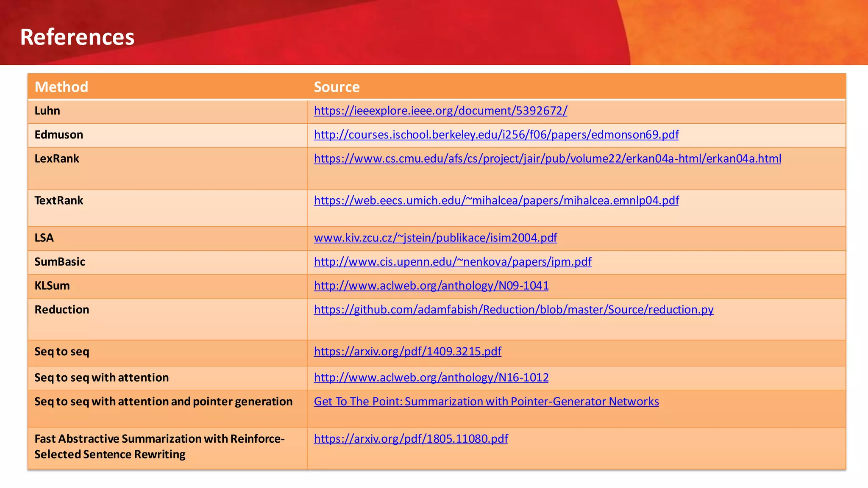
Task: Select the Source column header
Action: [x=576, y=87]
